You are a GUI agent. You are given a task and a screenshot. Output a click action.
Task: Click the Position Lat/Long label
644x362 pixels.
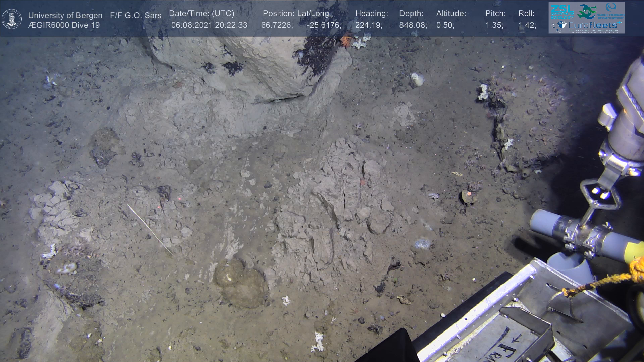pyautogui.click(x=296, y=13)
